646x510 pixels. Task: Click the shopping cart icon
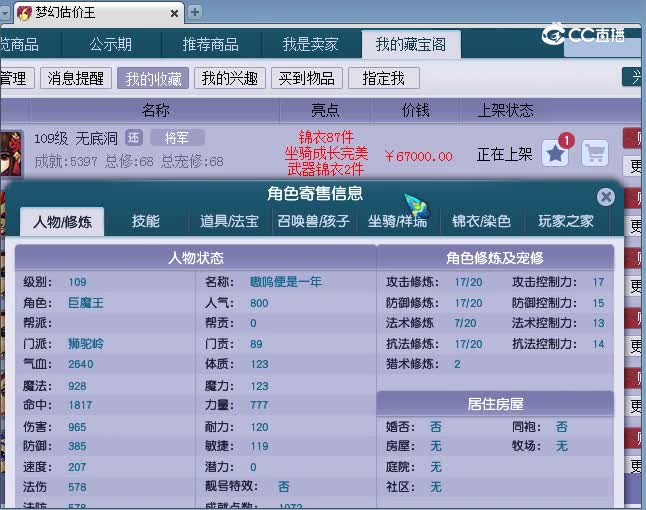tap(595, 153)
